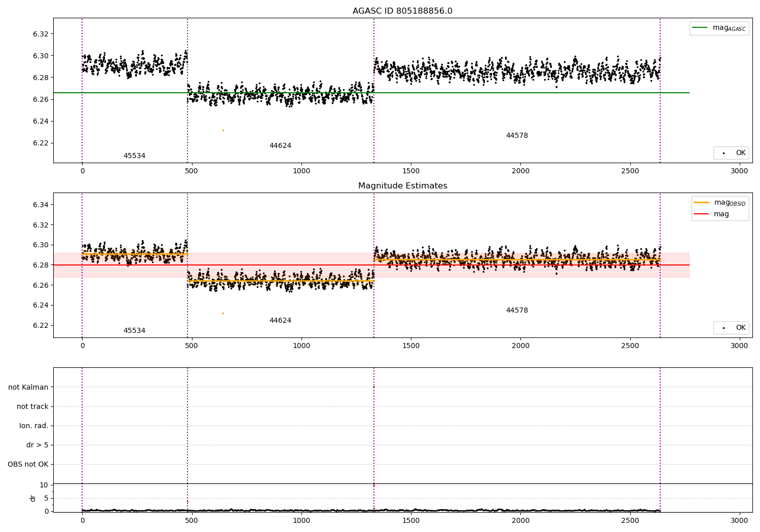Click the 6.26 tick on the top plot
This screenshot has height=532, width=760.
pos(41,99)
